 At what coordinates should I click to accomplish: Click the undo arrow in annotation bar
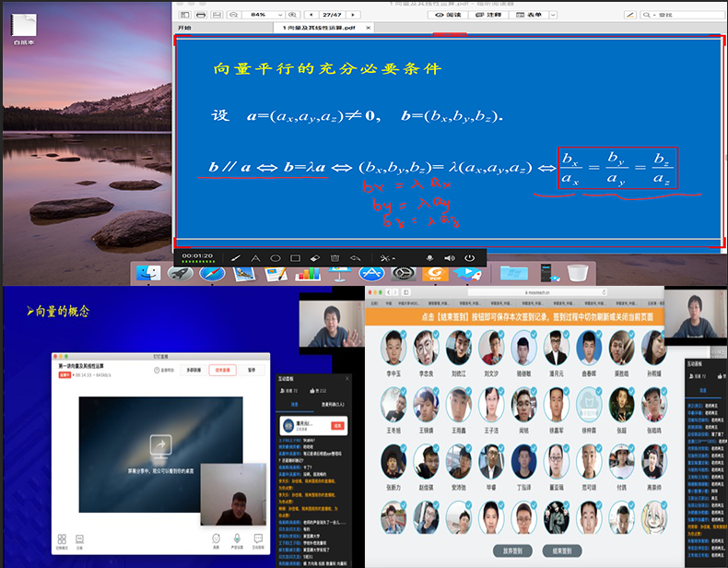(356, 258)
